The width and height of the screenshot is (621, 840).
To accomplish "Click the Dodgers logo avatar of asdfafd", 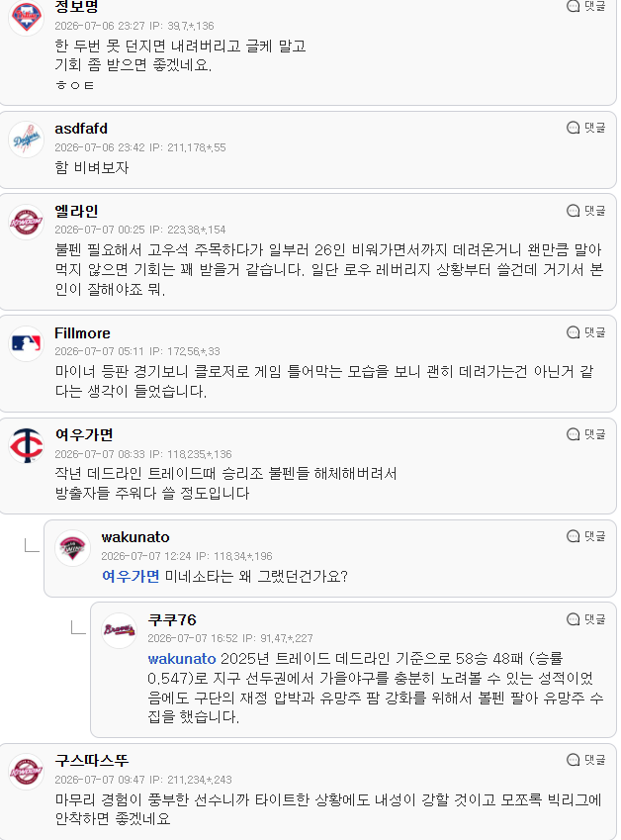I will coord(27,140).
